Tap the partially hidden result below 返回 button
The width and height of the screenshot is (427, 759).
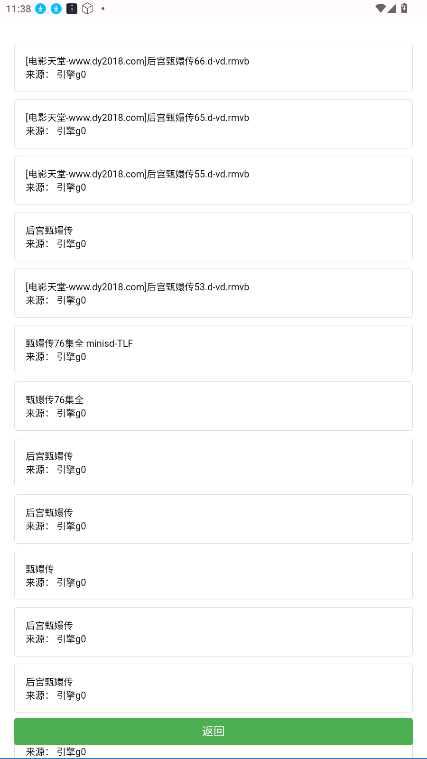(x=214, y=751)
